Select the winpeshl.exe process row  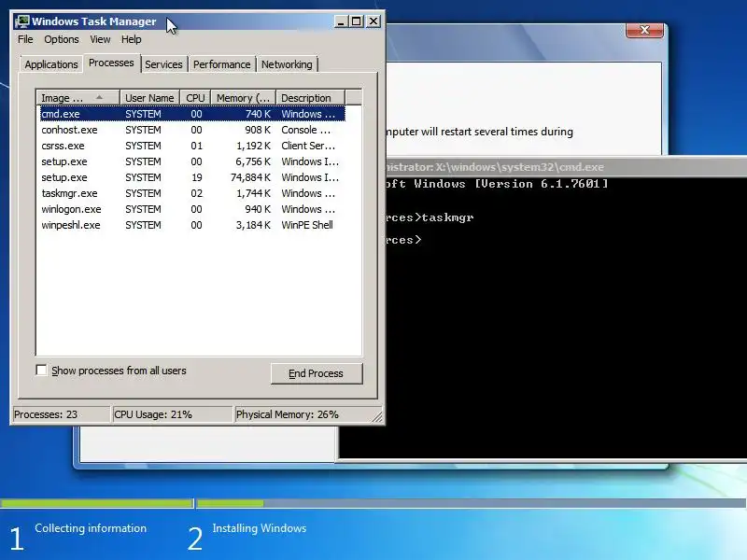[192, 225]
